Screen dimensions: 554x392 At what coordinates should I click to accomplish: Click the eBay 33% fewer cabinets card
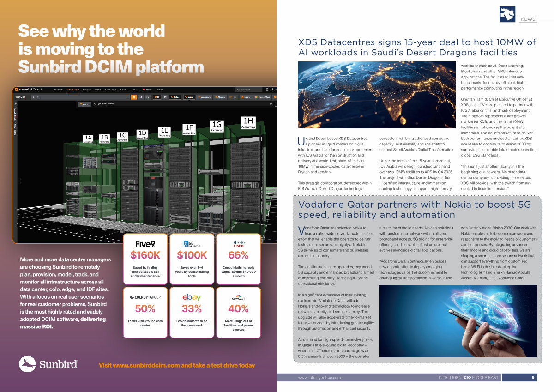click(192, 313)
